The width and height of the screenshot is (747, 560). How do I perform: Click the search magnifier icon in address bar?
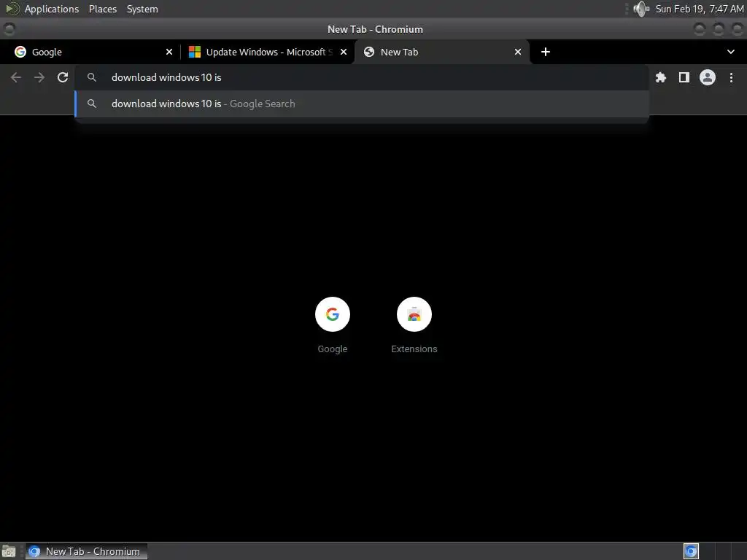click(x=91, y=77)
